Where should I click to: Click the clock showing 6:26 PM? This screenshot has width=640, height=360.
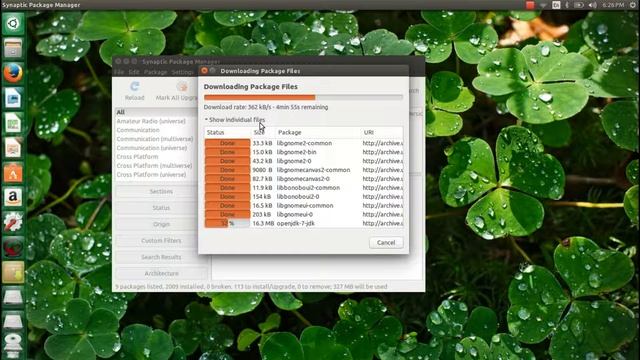613,5
